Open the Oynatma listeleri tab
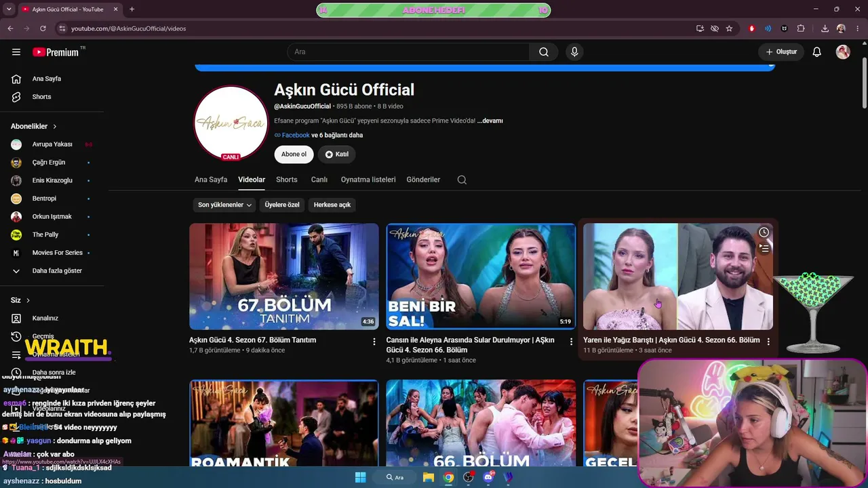 368,180
